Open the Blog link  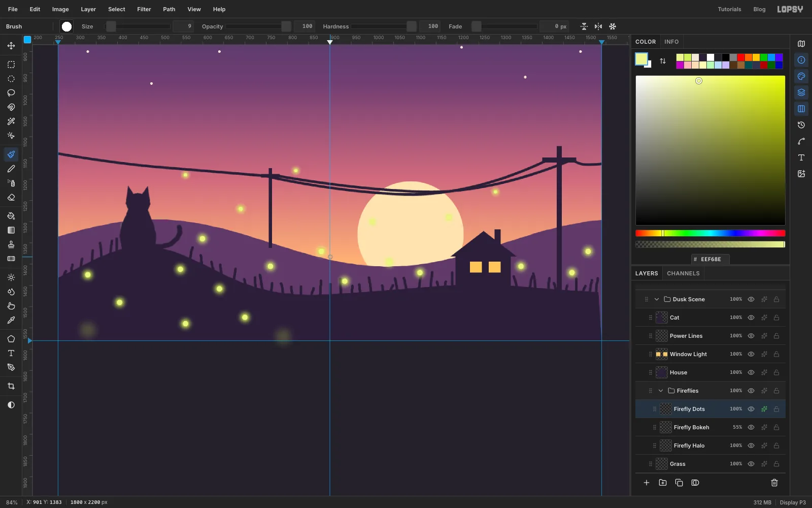coord(759,9)
